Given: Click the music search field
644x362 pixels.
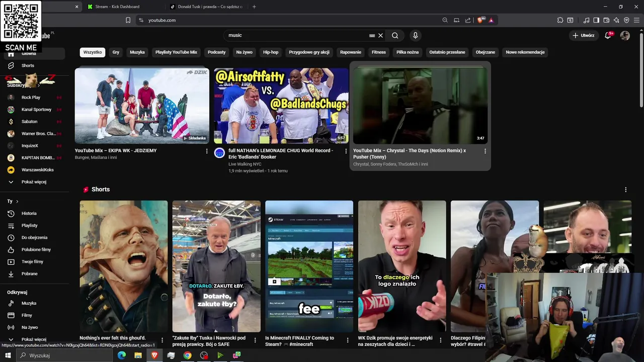Looking at the screenshot, I should pos(297,35).
